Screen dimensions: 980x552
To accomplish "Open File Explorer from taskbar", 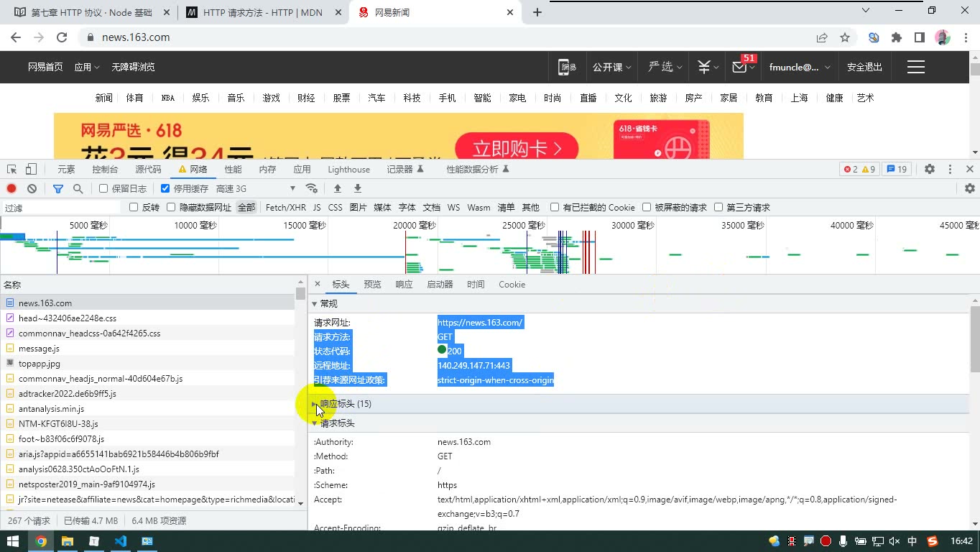I will click(x=68, y=541).
